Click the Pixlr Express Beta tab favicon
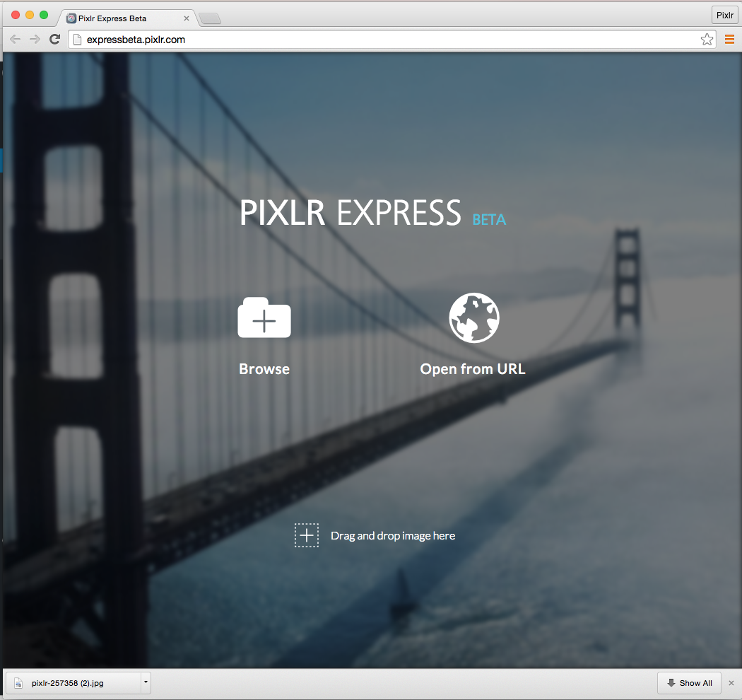Image resolution: width=742 pixels, height=700 pixels. [x=71, y=18]
